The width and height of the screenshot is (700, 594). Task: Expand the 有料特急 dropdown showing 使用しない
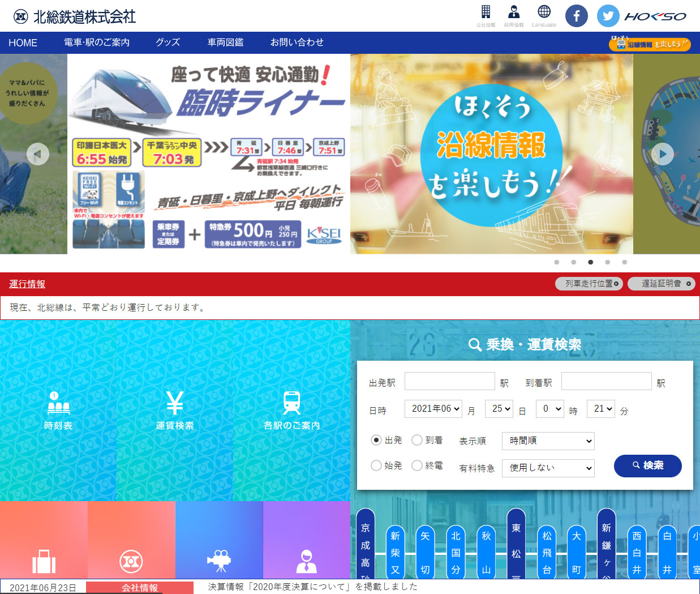click(x=548, y=468)
